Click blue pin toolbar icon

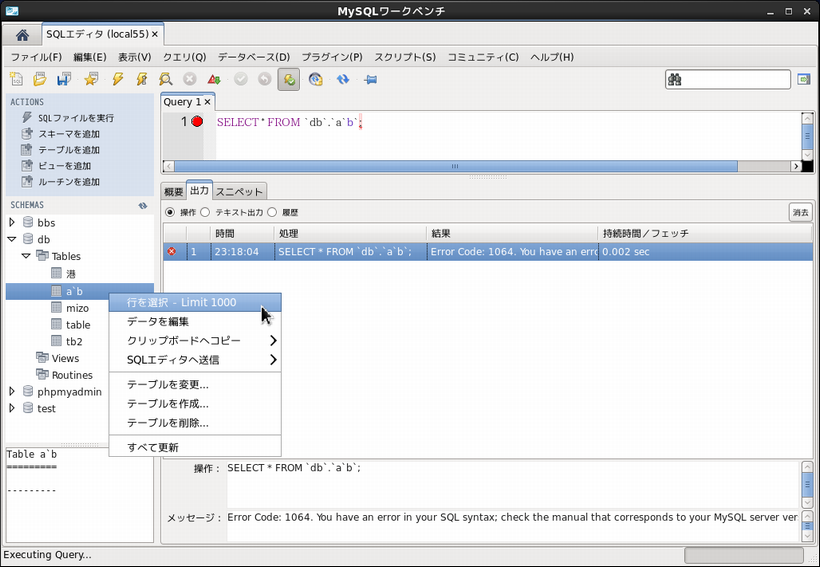[x=370, y=80]
